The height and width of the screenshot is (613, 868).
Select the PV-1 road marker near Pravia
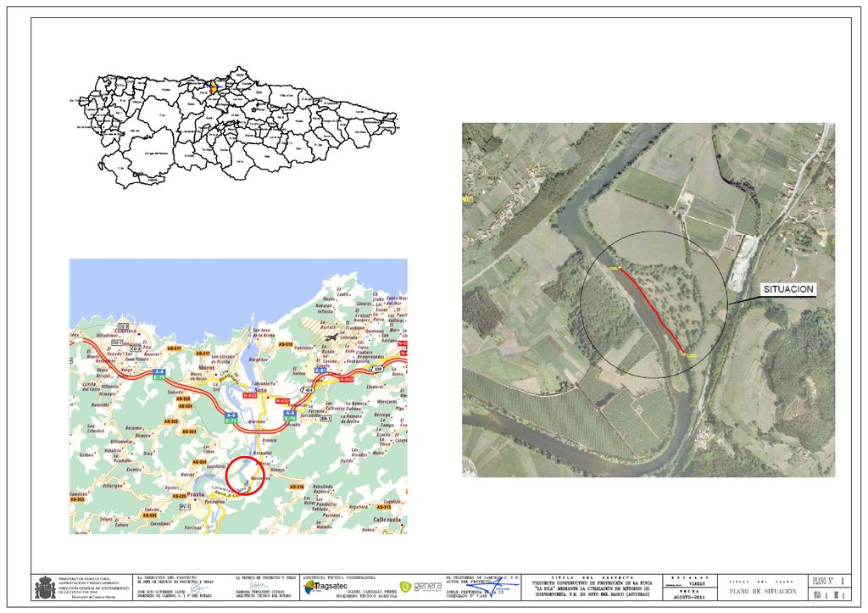pos(184,506)
